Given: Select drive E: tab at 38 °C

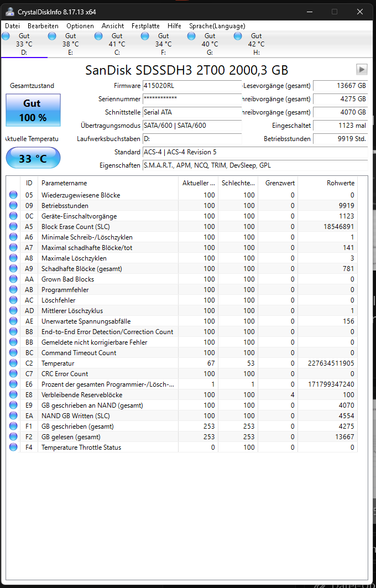Looking at the screenshot, I should [70, 44].
